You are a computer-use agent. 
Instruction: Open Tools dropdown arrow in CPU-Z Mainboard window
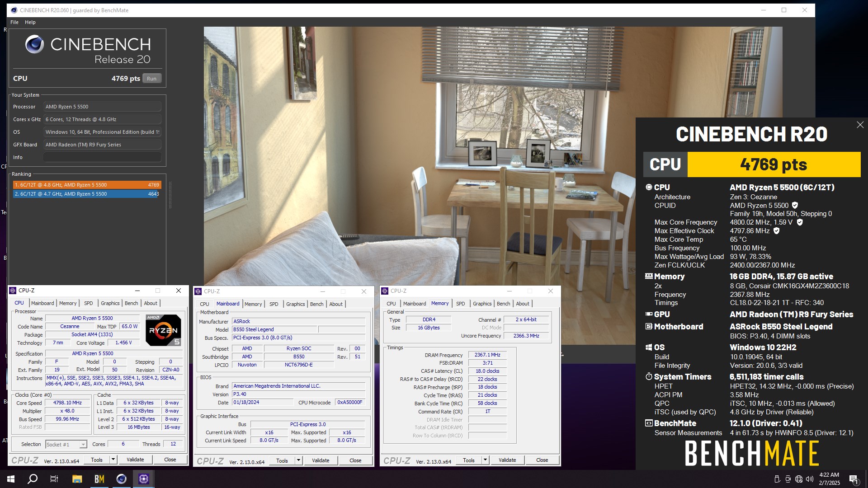pyautogui.click(x=298, y=460)
